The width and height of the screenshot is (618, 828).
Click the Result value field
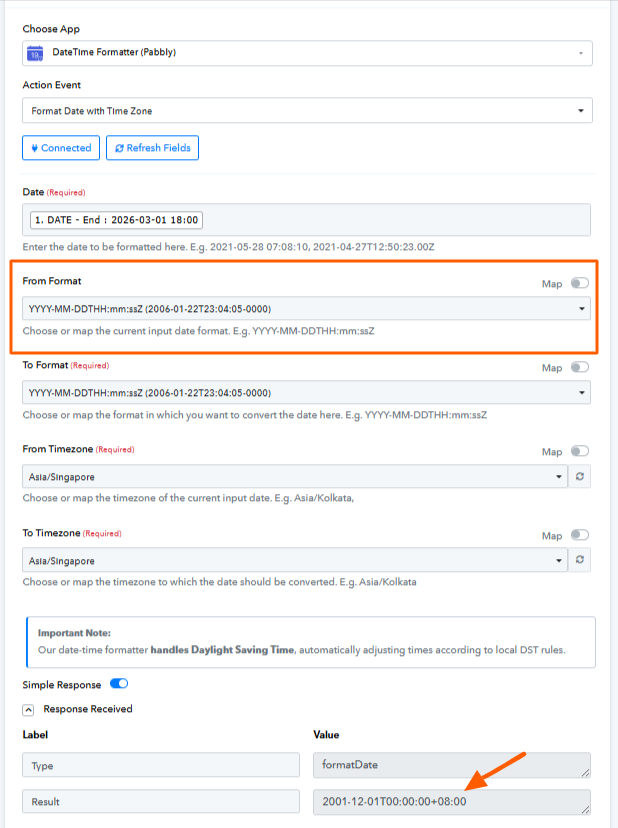pos(451,801)
